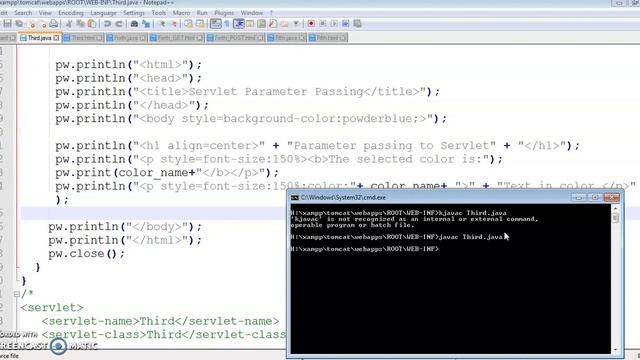This screenshot has width=640, height=360.
Task: Click the Copy toolbar icon
Action: tap(80, 24)
